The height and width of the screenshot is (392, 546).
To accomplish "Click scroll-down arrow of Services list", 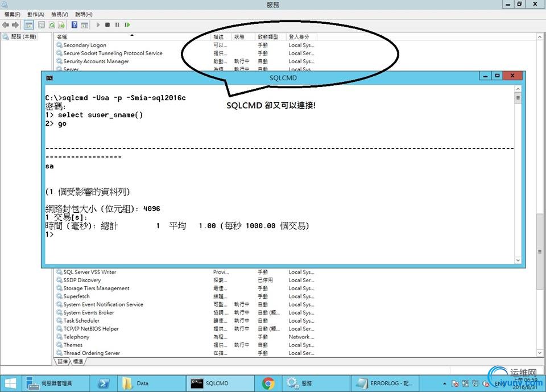I will (539, 353).
